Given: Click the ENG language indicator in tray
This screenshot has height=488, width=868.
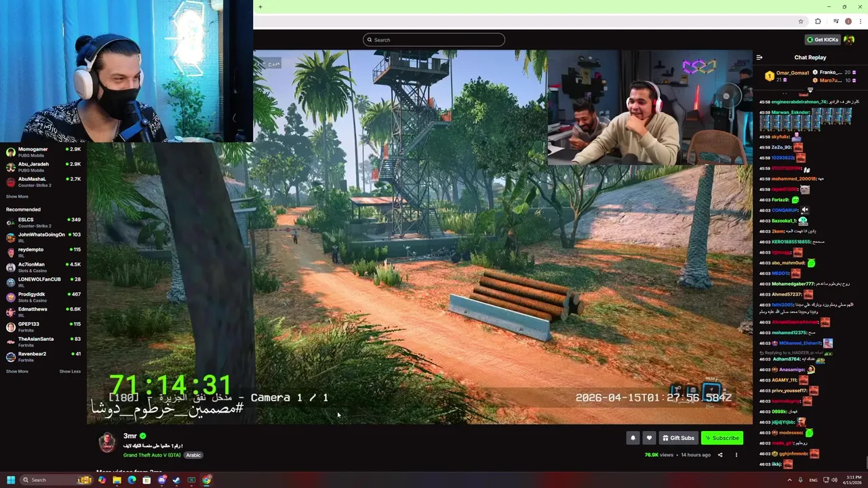Looking at the screenshot, I should click(x=813, y=480).
